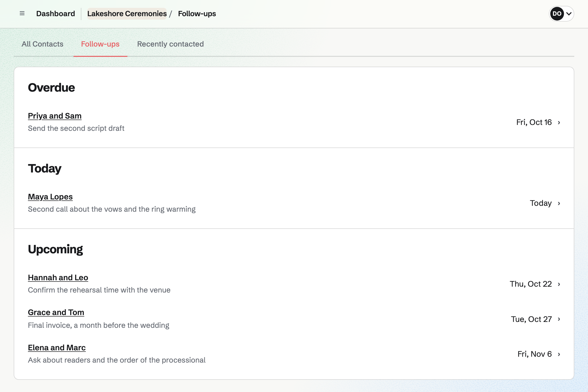Click the Today section heading

click(45, 169)
